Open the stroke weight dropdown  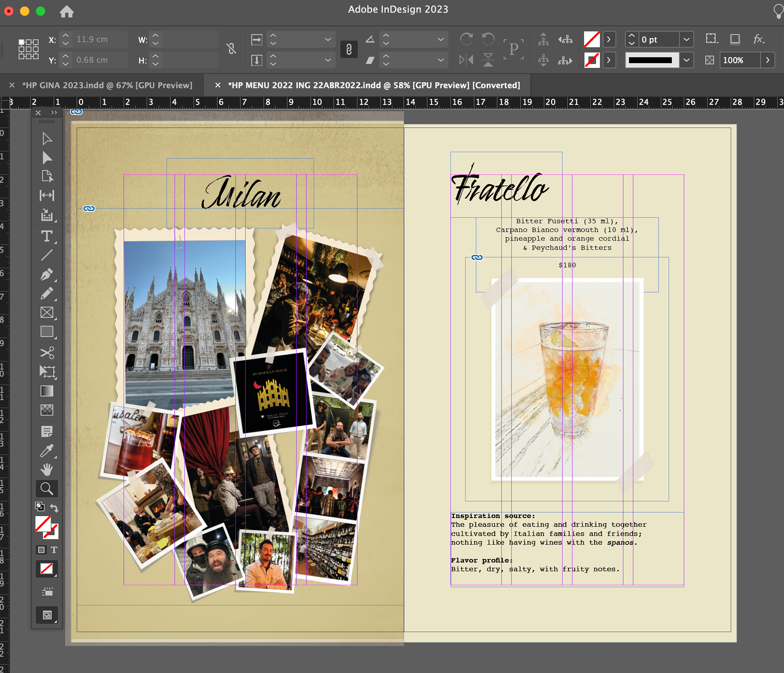tap(686, 40)
